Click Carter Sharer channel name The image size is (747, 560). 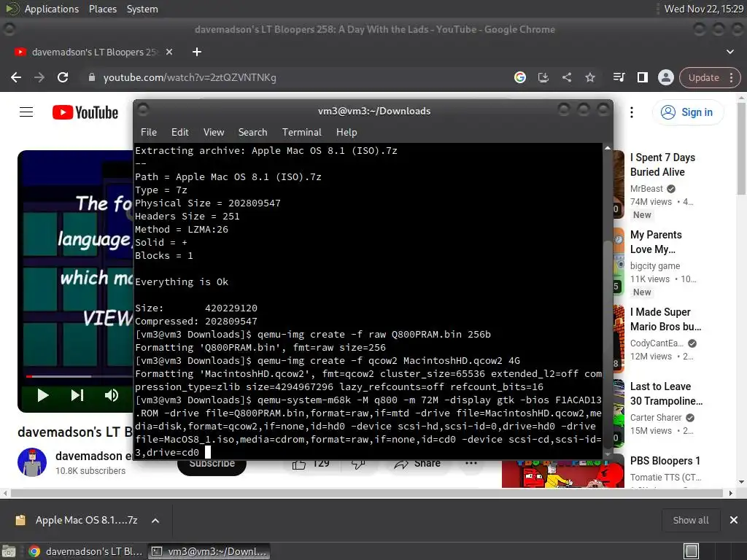point(656,418)
